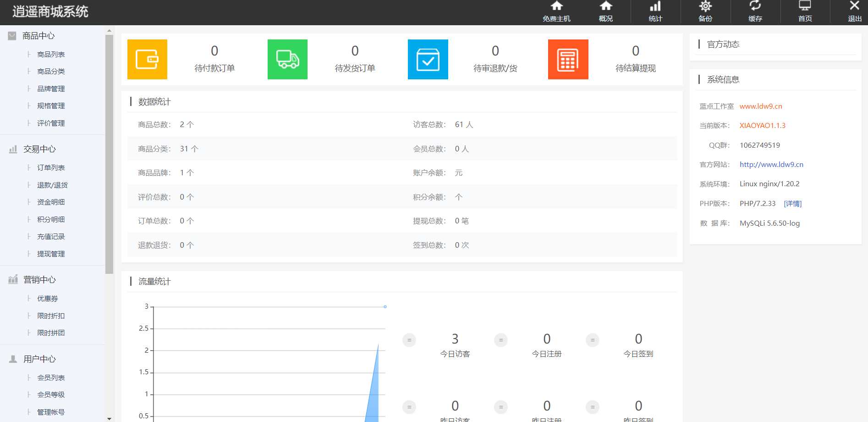Collapse the 商品中心 sidebar section
868x422 pixels.
tap(38, 36)
